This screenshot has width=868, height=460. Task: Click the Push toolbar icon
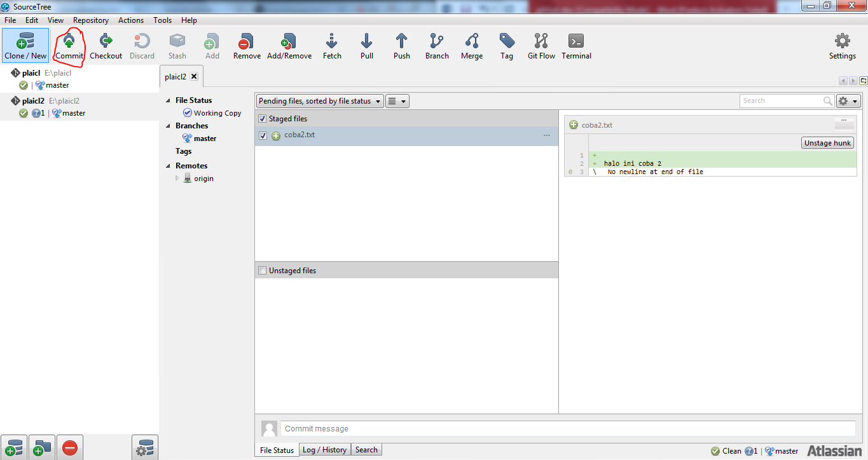tap(401, 45)
